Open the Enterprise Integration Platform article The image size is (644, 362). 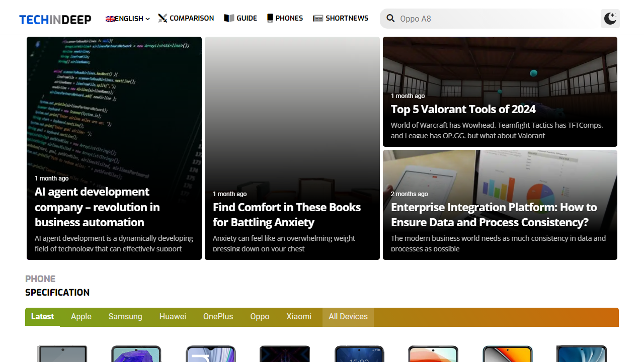pyautogui.click(x=494, y=215)
